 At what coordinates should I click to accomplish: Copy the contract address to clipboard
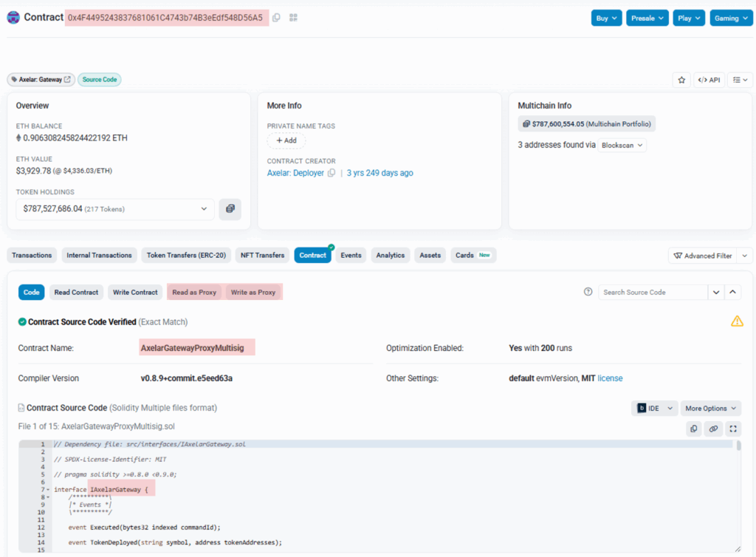click(276, 18)
